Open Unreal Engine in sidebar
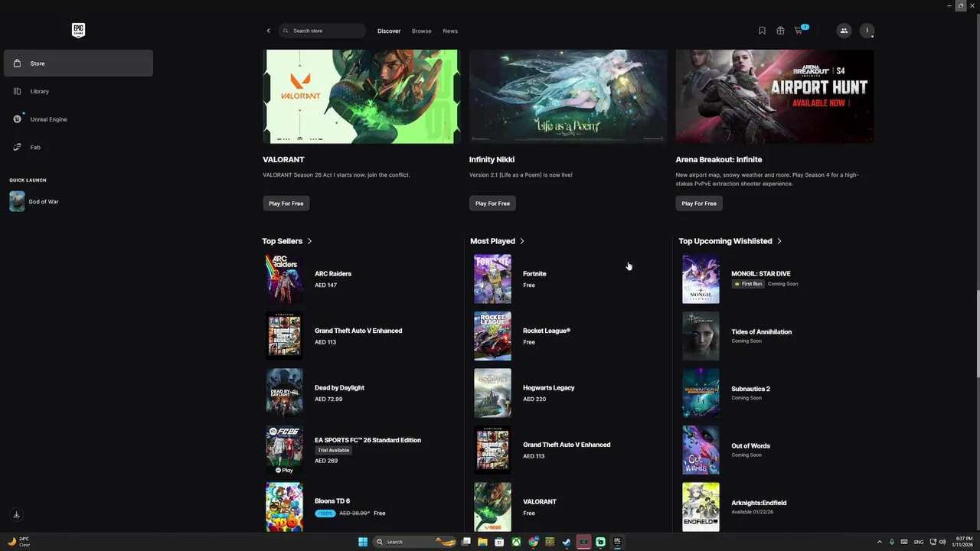The image size is (980, 551). point(78,119)
